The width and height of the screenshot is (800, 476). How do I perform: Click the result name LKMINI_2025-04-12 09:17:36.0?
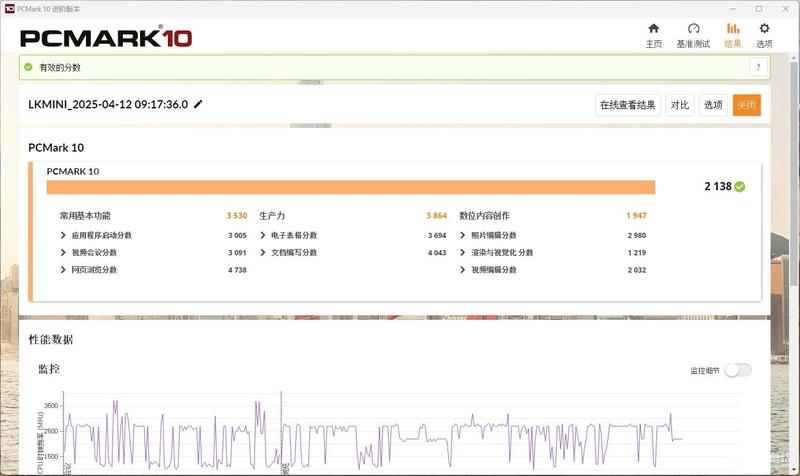(x=108, y=105)
